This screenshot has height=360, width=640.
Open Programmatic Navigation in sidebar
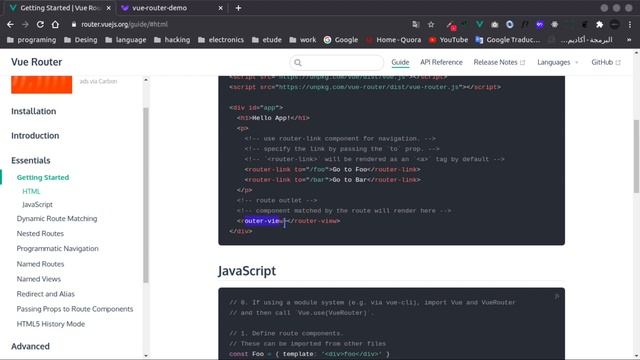pyautogui.click(x=58, y=249)
